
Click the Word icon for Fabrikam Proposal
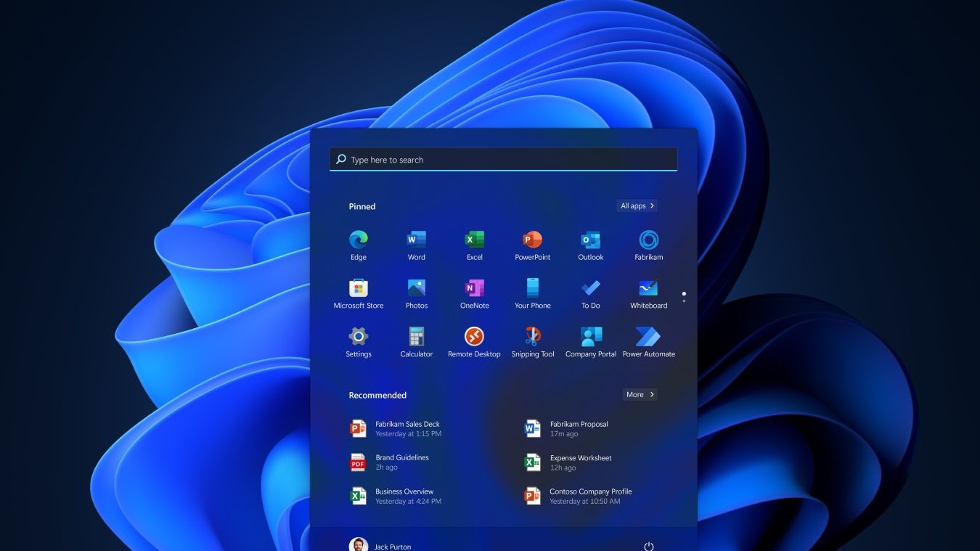click(533, 428)
